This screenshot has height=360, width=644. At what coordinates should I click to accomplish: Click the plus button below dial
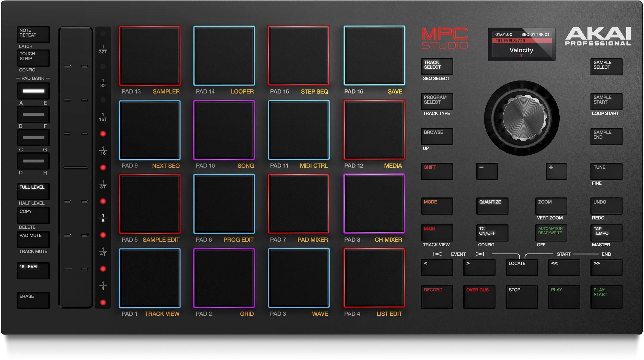[556, 172]
